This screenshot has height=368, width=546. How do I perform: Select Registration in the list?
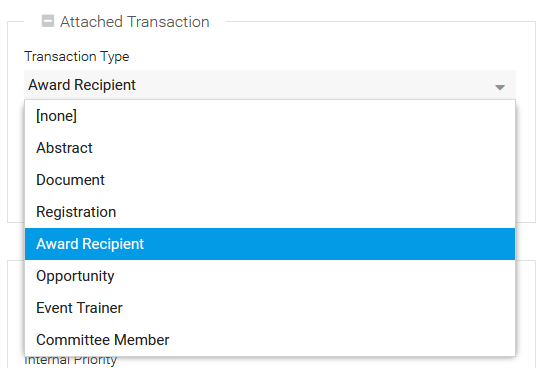(270, 212)
